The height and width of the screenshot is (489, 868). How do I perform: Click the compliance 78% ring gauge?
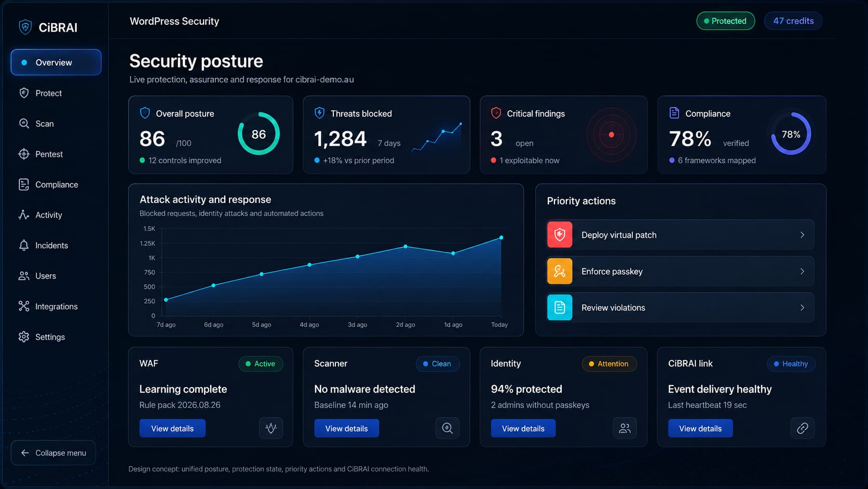[791, 134]
